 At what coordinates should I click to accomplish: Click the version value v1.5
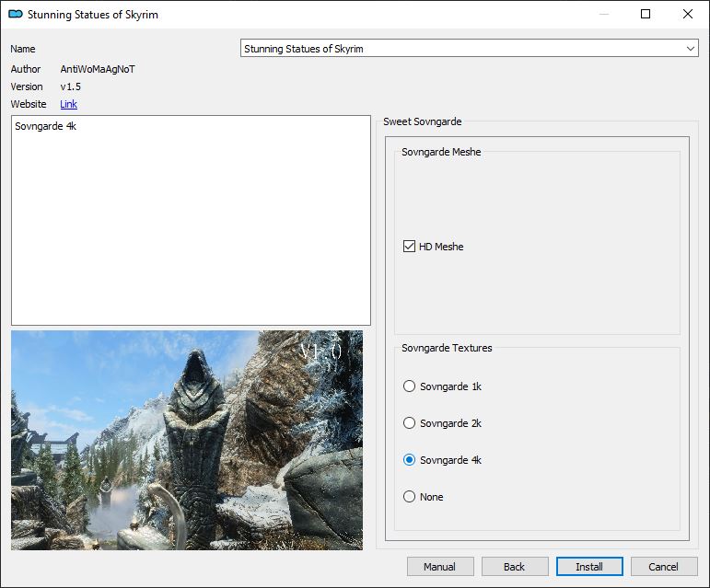point(71,86)
